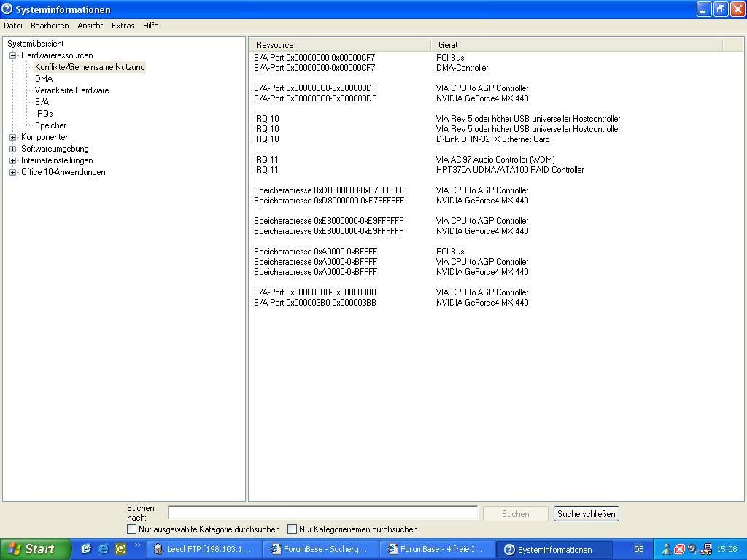Check Nur Kategorienamen durchsuchen

[292, 529]
